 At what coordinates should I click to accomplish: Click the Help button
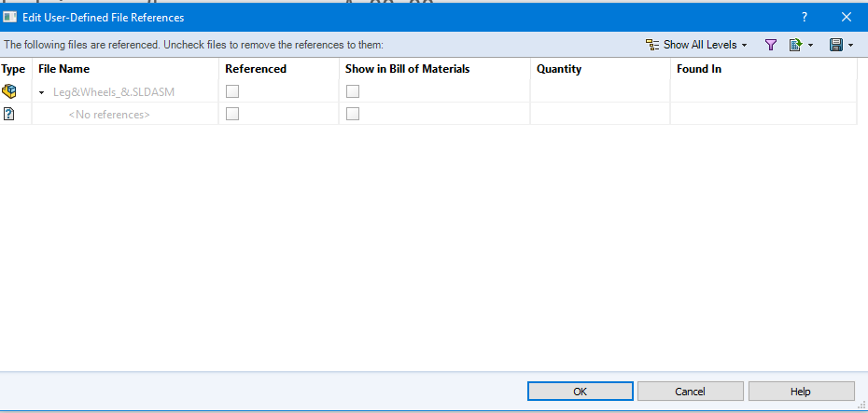801,392
